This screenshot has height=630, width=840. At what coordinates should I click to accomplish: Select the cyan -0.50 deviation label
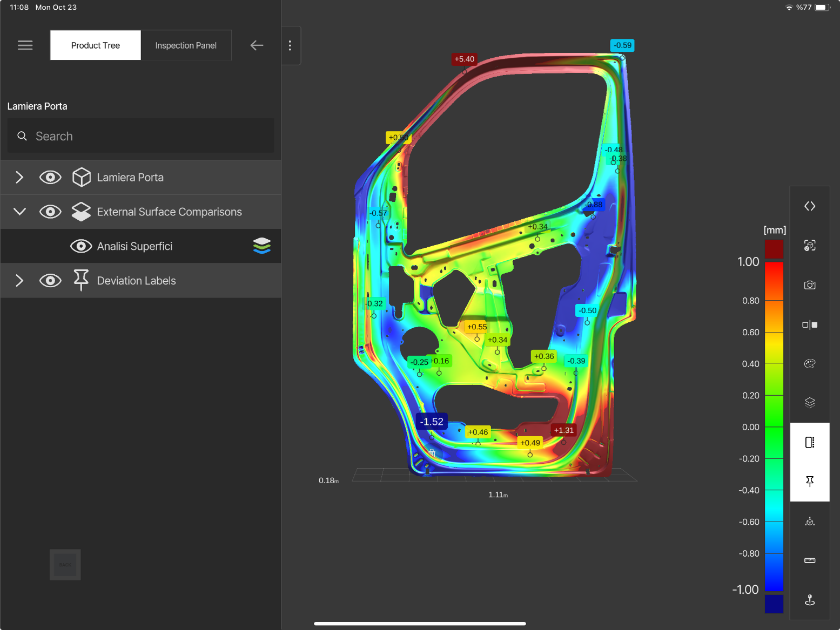click(587, 310)
